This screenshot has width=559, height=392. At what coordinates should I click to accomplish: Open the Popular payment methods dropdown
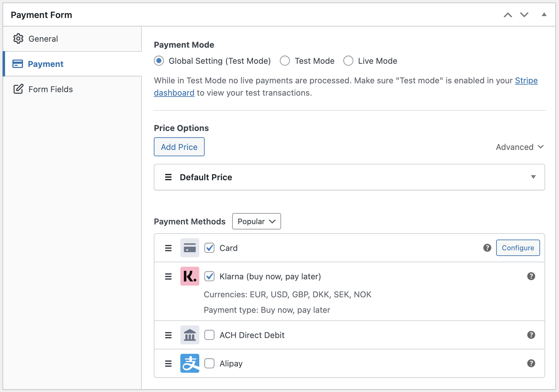coord(256,221)
